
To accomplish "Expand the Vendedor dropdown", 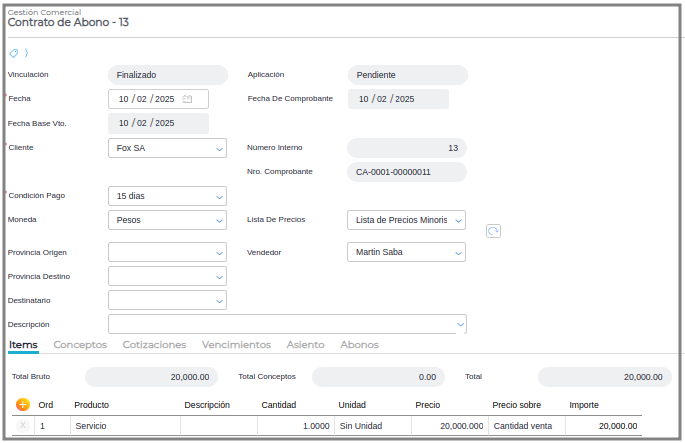I will [x=458, y=252].
